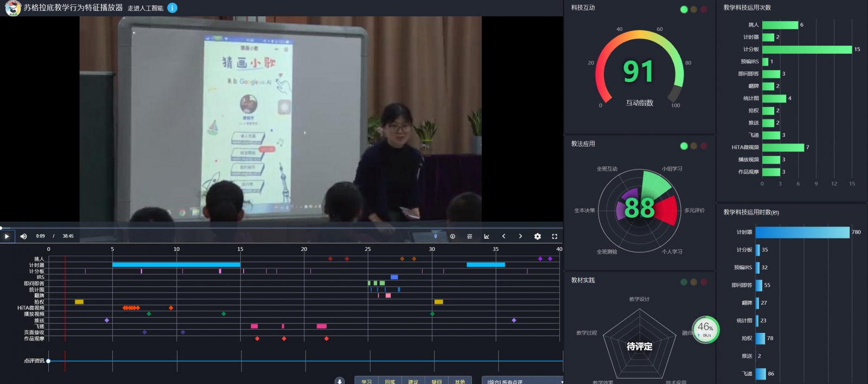The height and width of the screenshot is (384, 868).
Task: Click the 疑问 comment button
Action: (437, 381)
